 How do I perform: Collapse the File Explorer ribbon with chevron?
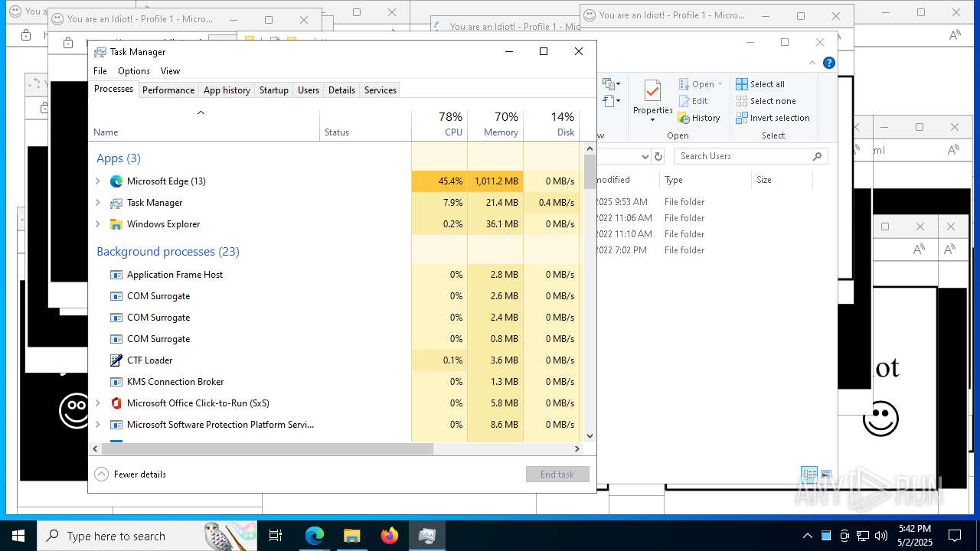(812, 63)
